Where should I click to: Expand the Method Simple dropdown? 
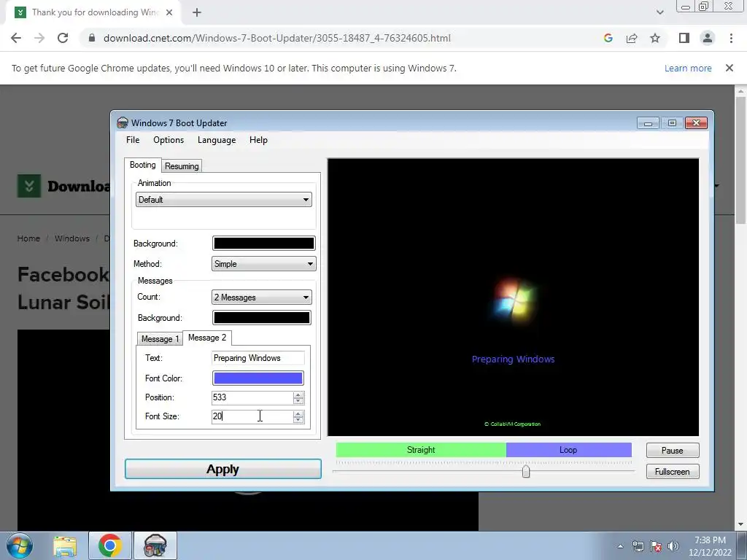tap(263, 264)
